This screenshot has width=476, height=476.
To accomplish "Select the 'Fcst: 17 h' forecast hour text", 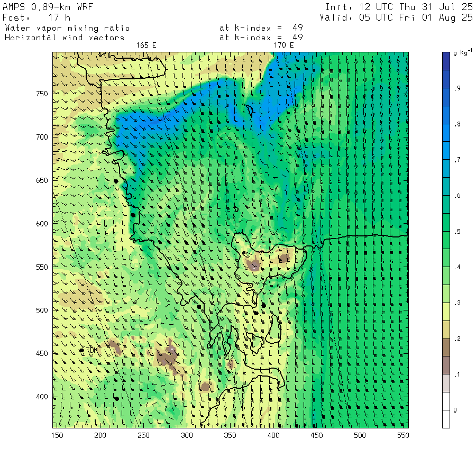I will click(x=36, y=17).
